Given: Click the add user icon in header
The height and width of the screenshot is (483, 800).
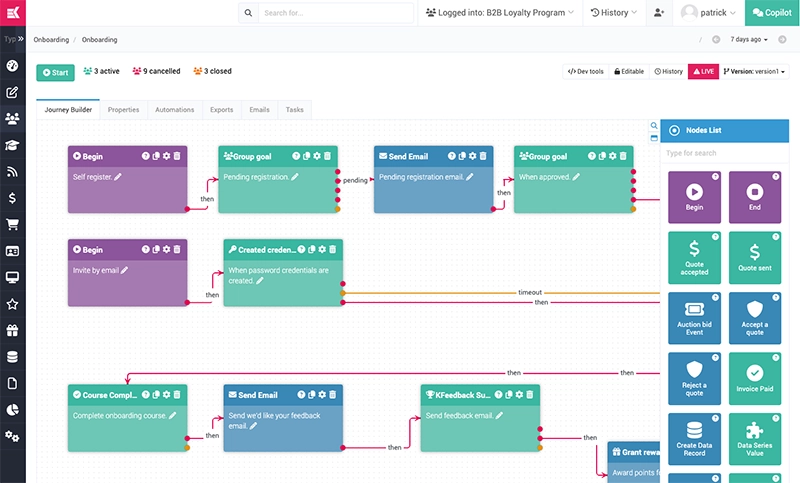Looking at the screenshot, I should pyautogui.click(x=657, y=13).
